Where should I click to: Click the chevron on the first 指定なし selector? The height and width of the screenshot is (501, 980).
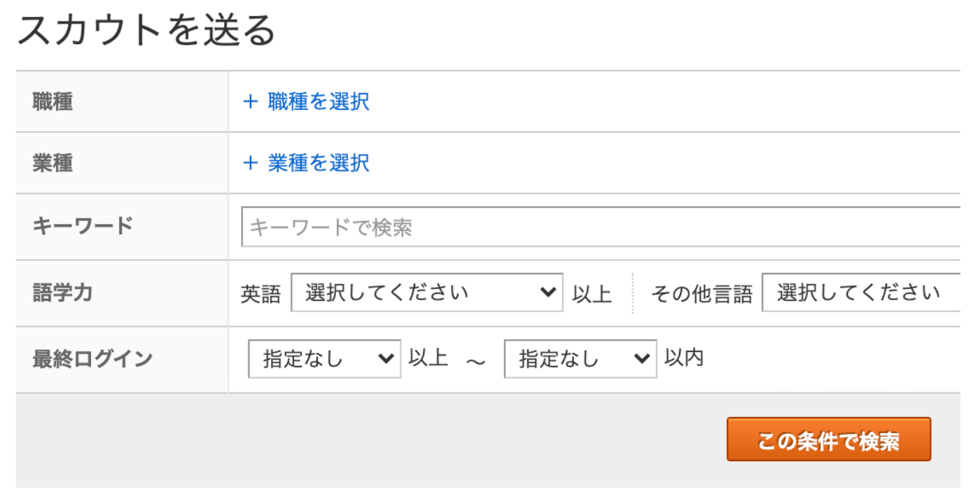tap(387, 358)
